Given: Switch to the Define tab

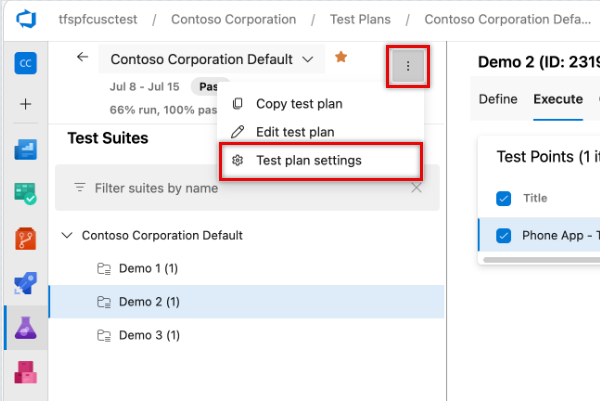Looking at the screenshot, I should pyautogui.click(x=498, y=99).
